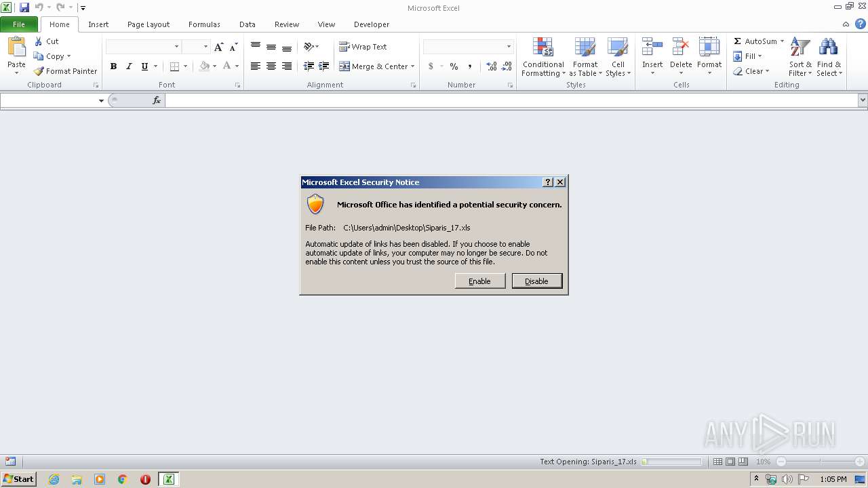Click Enable in Security Notice dialog
Image resolution: width=868 pixels, height=488 pixels.
480,281
